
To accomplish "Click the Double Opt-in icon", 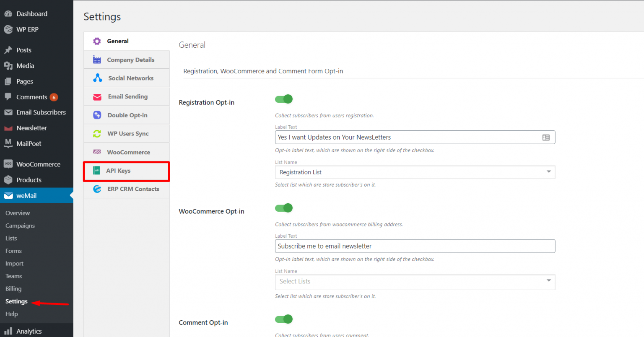I will point(97,115).
